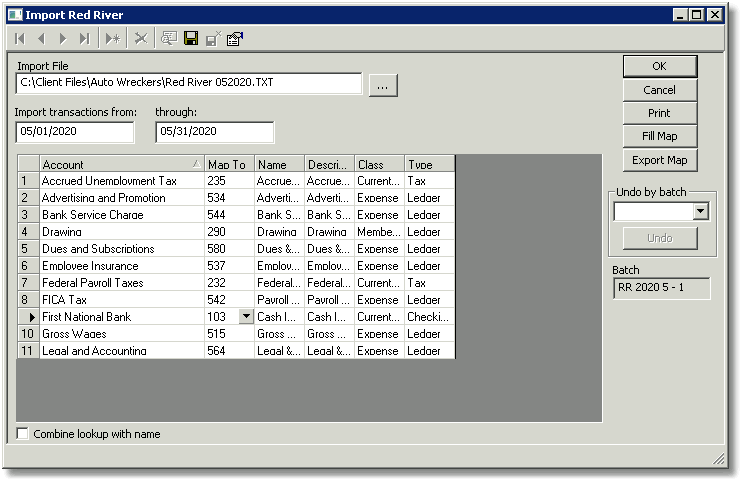
Task: Click the Import Red River title bar icon
Action: [x=15, y=15]
